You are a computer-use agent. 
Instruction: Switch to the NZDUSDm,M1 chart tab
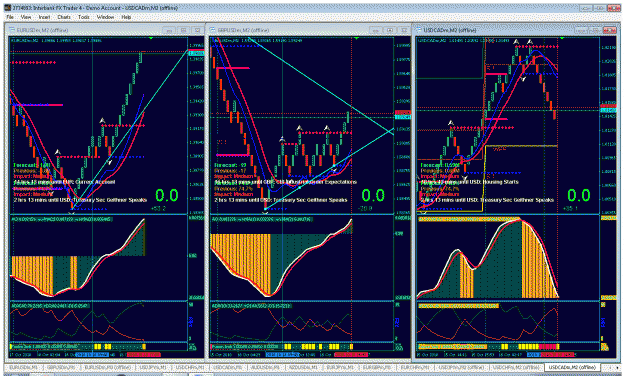(x=303, y=367)
